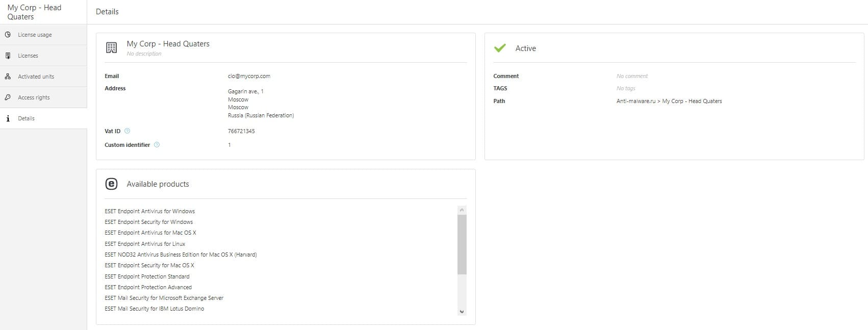Select the Licenses menu item
The width and height of the screenshot is (868, 330).
[x=28, y=56]
